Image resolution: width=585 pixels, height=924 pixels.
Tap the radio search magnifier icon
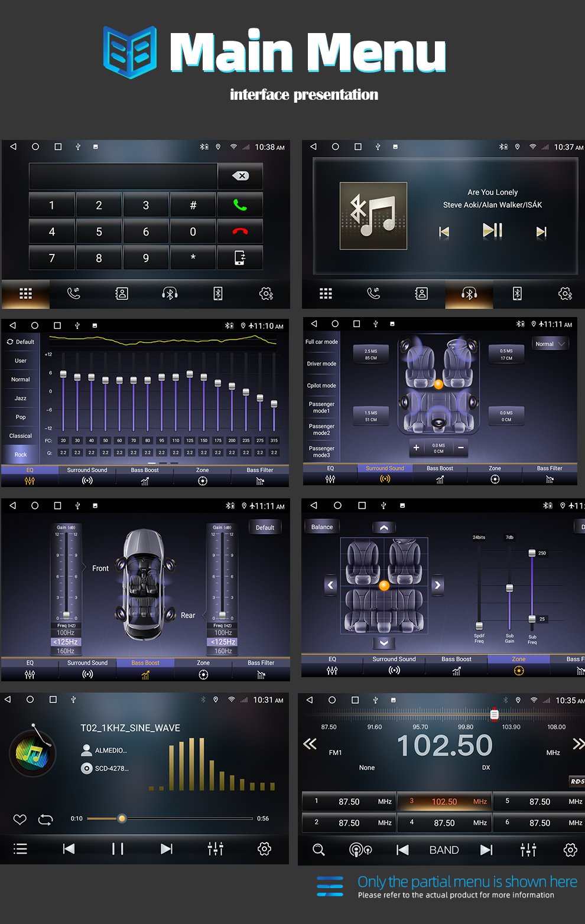tap(318, 850)
